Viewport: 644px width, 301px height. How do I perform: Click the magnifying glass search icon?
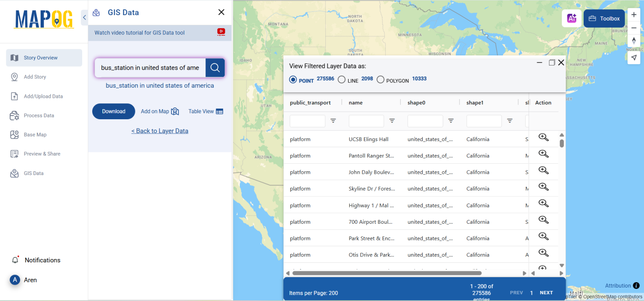215,68
